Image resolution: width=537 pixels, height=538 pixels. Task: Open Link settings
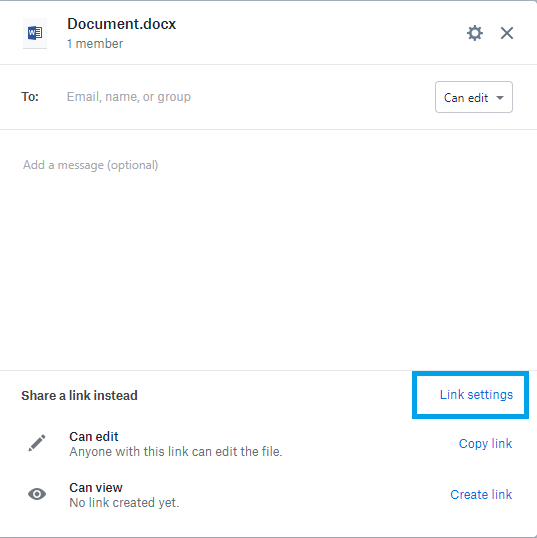coord(476,395)
